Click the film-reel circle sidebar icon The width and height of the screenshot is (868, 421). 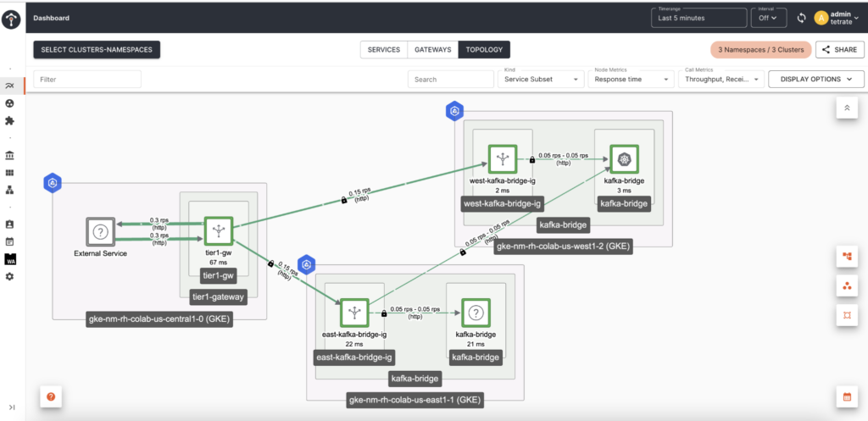coord(9,103)
